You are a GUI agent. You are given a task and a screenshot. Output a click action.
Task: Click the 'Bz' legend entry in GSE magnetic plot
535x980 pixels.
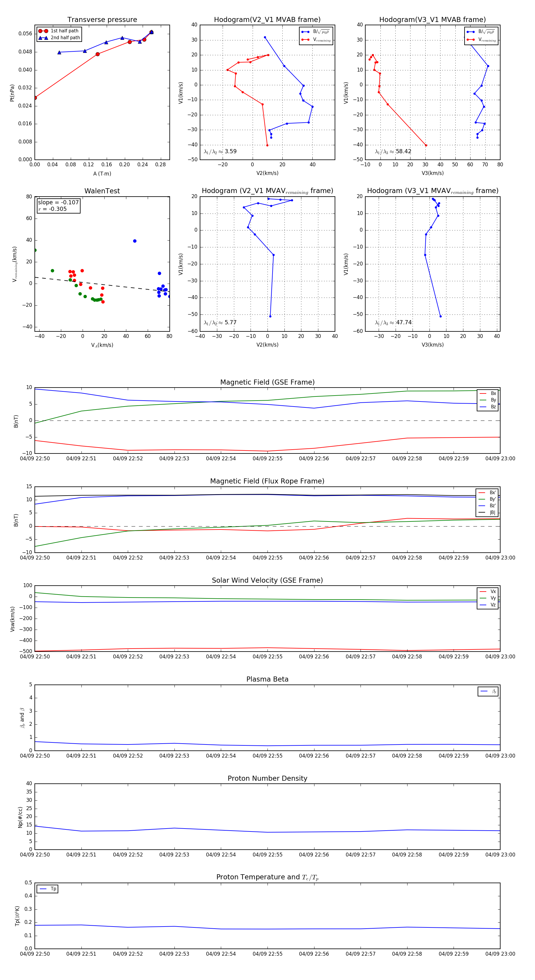(x=488, y=407)
